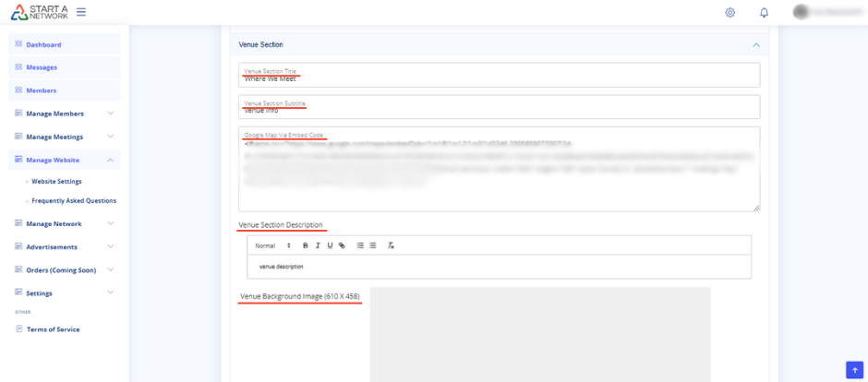
Task: Apply underline in the description editor
Action: [330, 245]
